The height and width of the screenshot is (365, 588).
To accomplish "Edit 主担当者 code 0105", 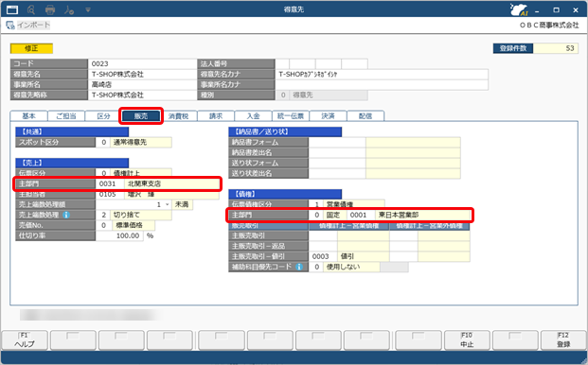I will (x=110, y=194).
